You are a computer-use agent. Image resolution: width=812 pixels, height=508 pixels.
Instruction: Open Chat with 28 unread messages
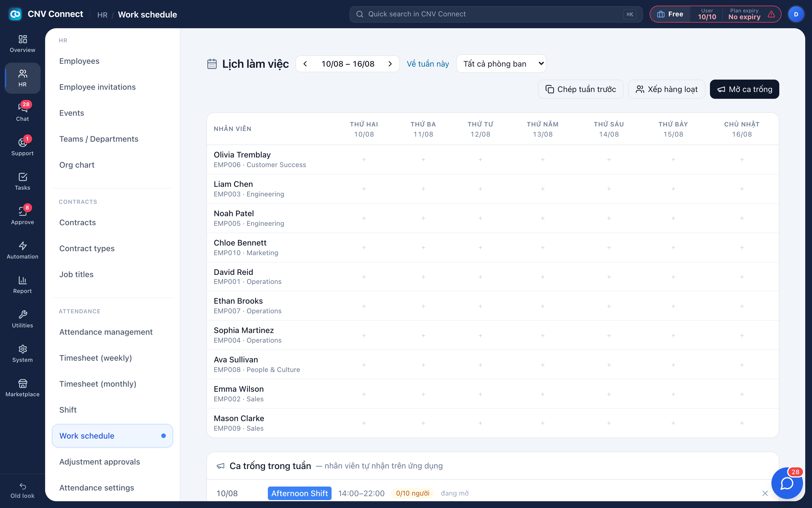coord(23,112)
